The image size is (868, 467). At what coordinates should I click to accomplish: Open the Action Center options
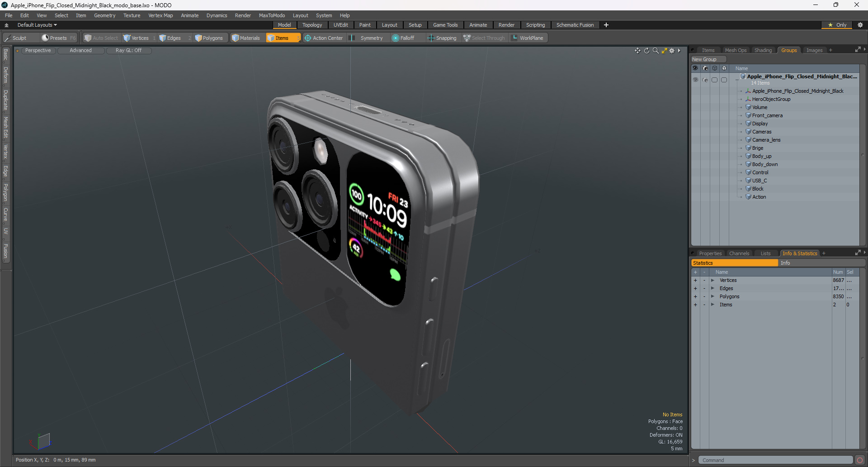pos(324,38)
